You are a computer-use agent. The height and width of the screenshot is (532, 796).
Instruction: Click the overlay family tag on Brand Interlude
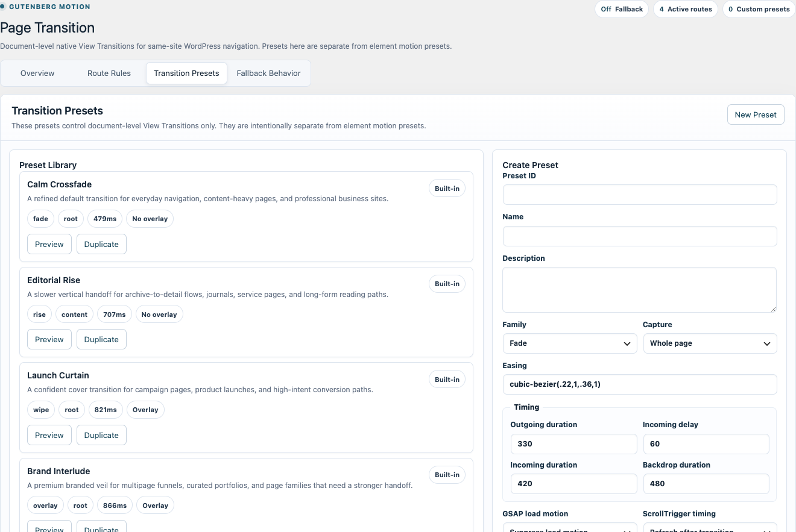[45, 505]
